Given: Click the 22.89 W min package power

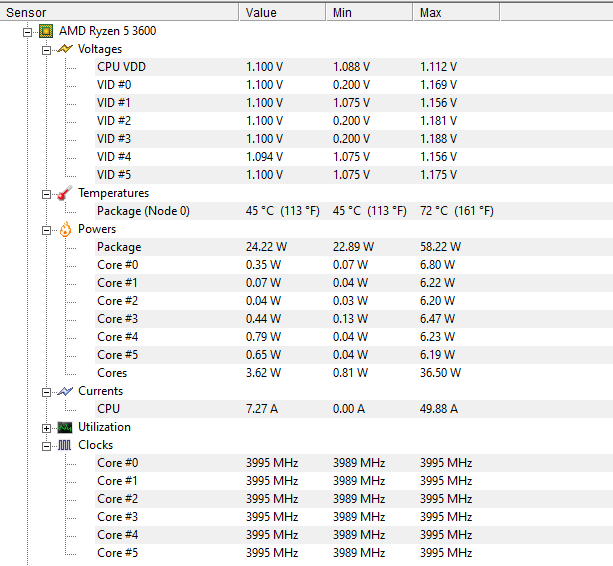Looking at the screenshot, I should point(353,247).
